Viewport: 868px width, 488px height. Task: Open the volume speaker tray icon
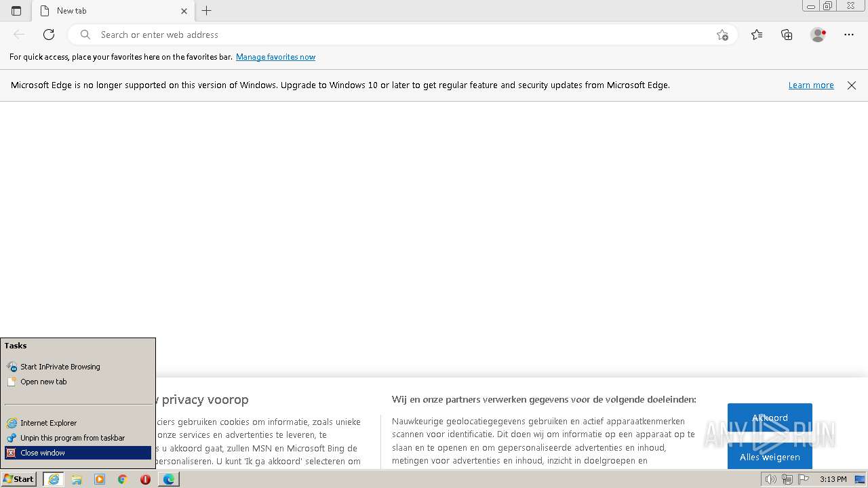click(x=770, y=479)
